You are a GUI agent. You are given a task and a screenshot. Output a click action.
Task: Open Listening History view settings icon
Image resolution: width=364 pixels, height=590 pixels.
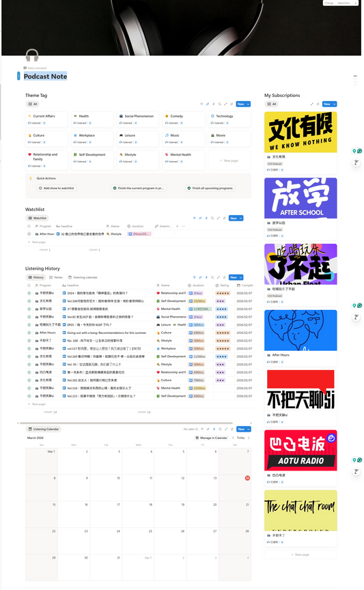pos(225,277)
